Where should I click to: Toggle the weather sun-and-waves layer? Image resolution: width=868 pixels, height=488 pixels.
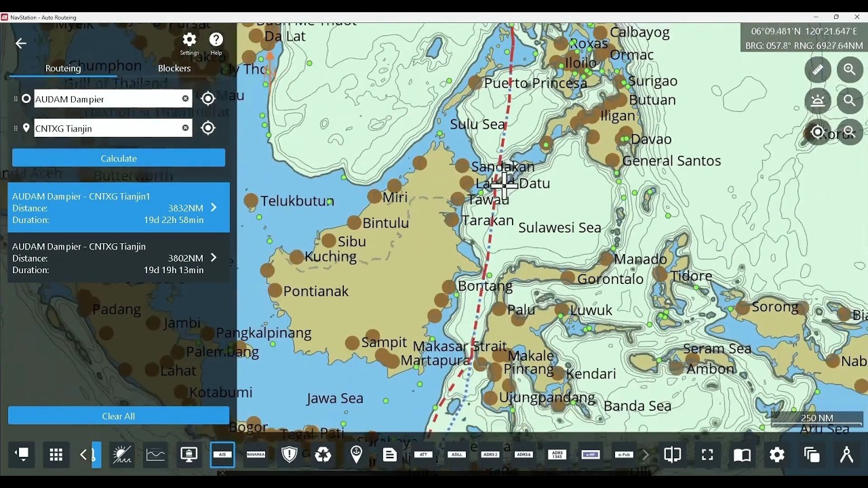coord(122,455)
